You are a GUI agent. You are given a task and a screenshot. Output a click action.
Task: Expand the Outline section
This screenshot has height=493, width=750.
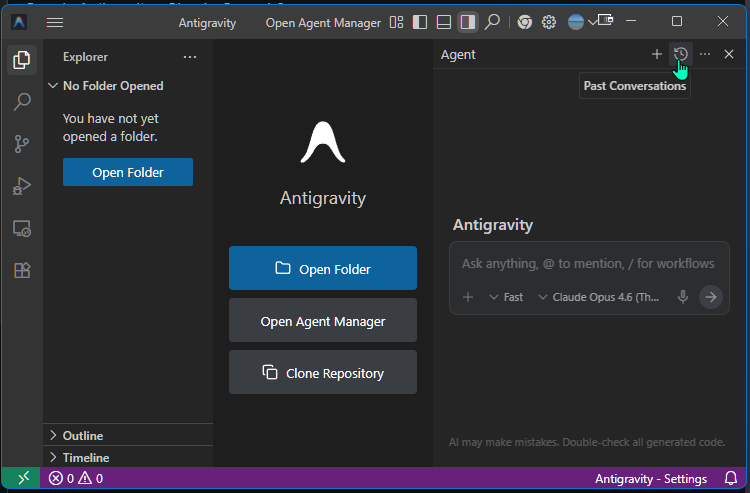pyautogui.click(x=82, y=436)
